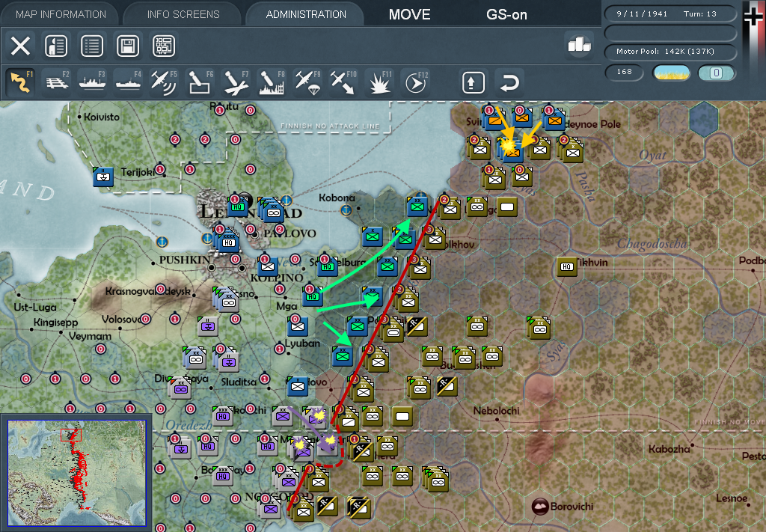This screenshot has width=766, height=532.
Task: Click the Tikhvin town label
Action: (x=592, y=263)
